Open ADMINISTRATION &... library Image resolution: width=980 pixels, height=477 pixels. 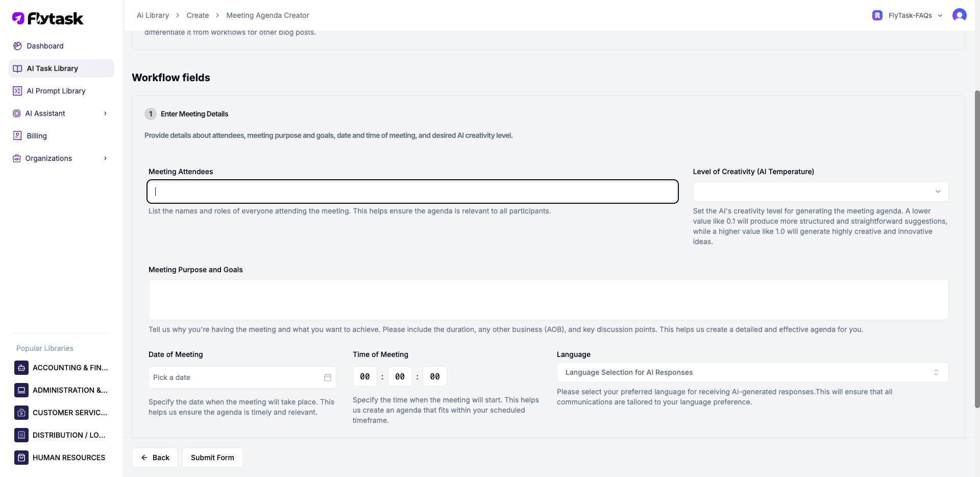coord(61,390)
